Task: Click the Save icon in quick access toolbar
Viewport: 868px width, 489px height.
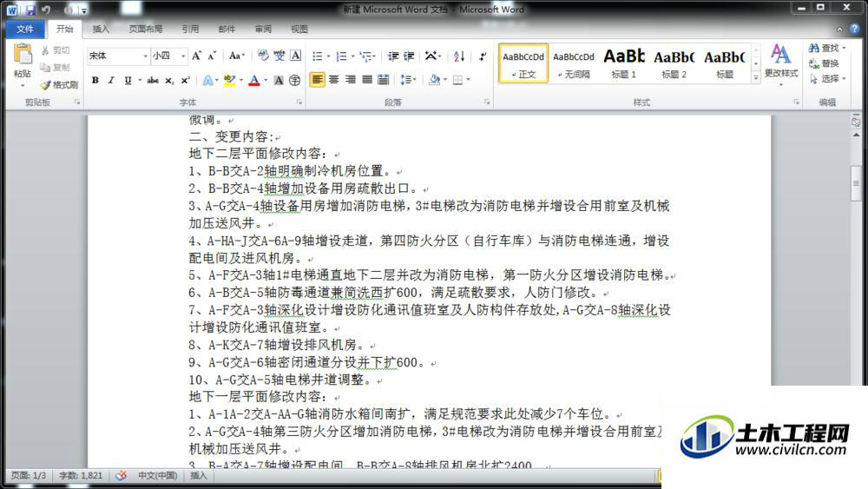Action: pyautogui.click(x=30, y=10)
